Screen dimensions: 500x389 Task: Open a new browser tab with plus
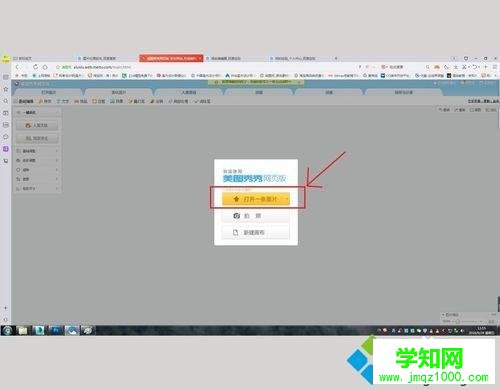336,58
